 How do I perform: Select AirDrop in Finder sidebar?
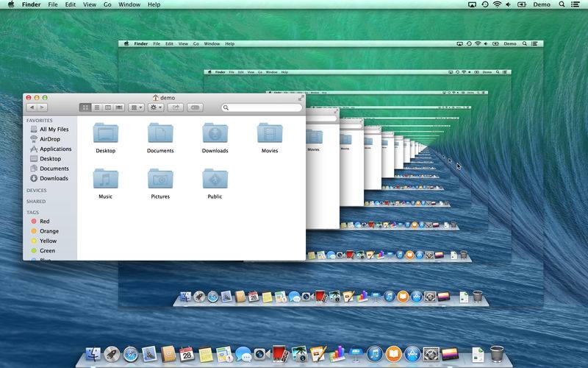pos(45,139)
